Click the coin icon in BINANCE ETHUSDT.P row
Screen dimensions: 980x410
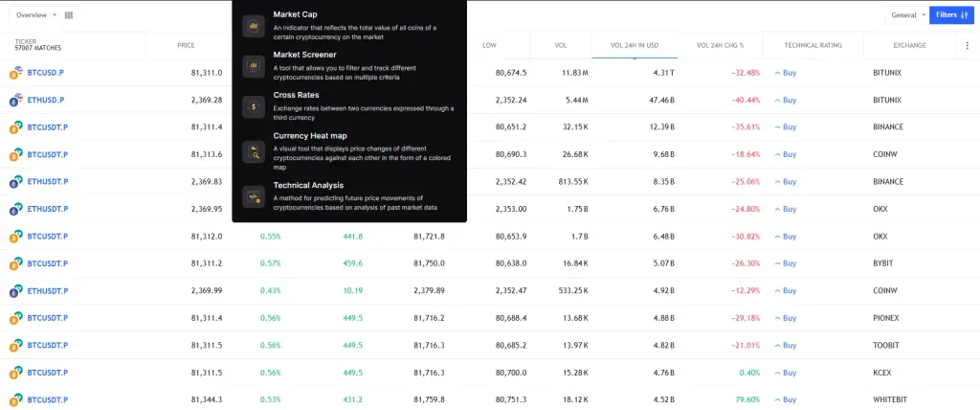pyautogui.click(x=15, y=181)
